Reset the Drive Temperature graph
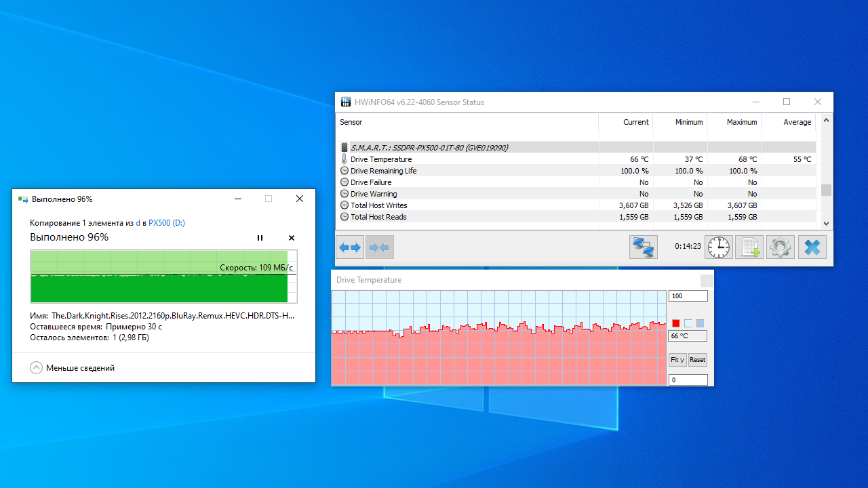The height and width of the screenshot is (488, 868). 698,360
